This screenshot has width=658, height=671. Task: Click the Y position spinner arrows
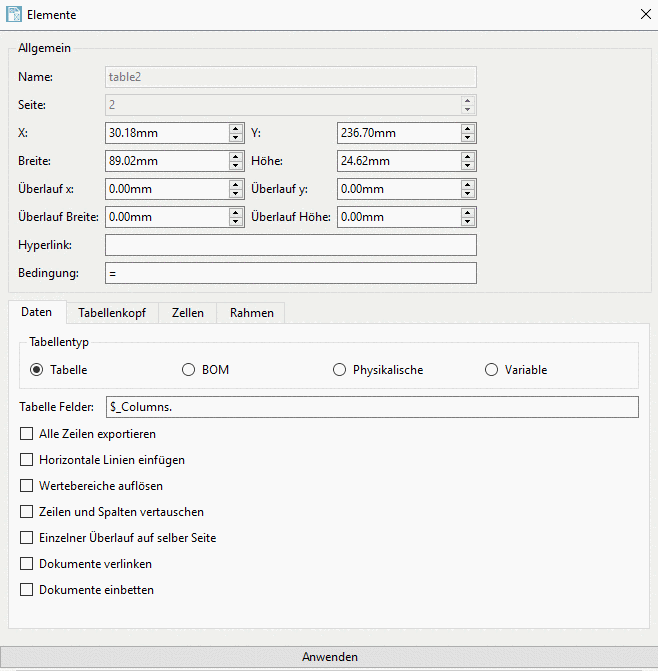(x=468, y=133)
